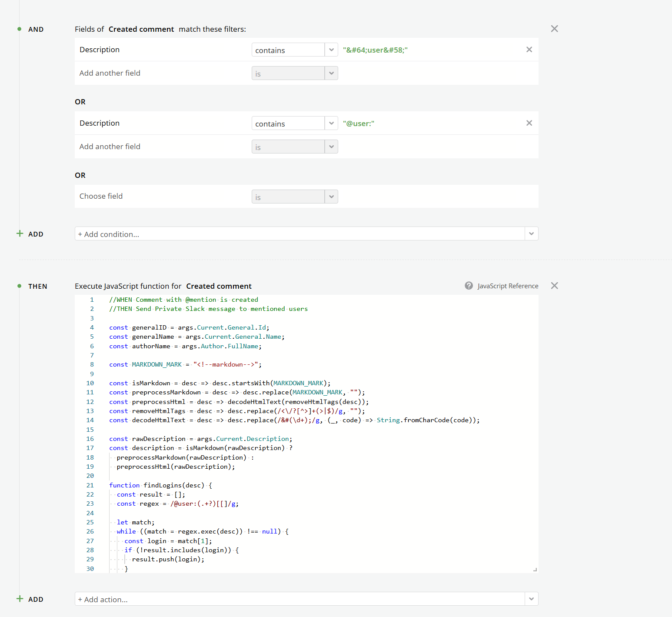Click Choose field placeholder

[101, 196]
